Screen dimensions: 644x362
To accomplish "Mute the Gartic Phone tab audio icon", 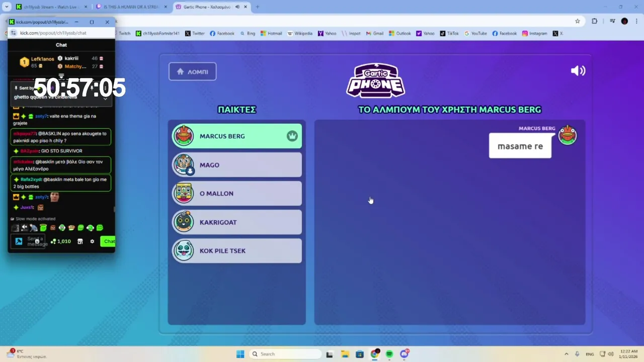I will [x=238, y=7].
